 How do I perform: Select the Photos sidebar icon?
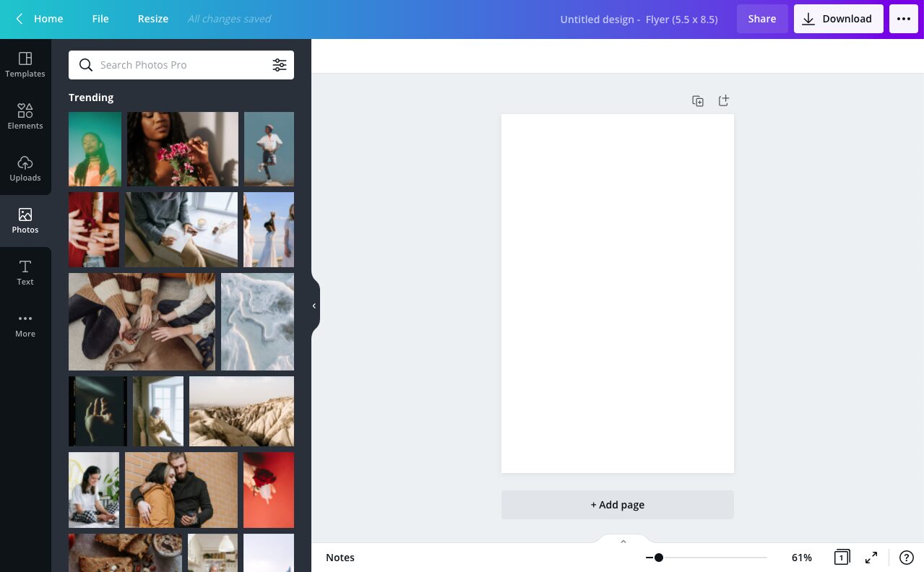point(25,220)
